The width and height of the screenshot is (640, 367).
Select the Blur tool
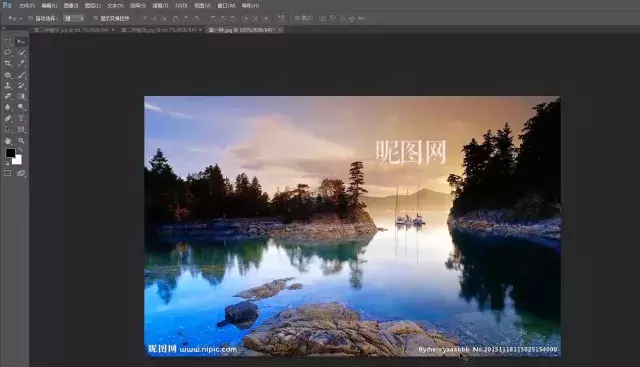pyautogui.click(x=8, y=107)
